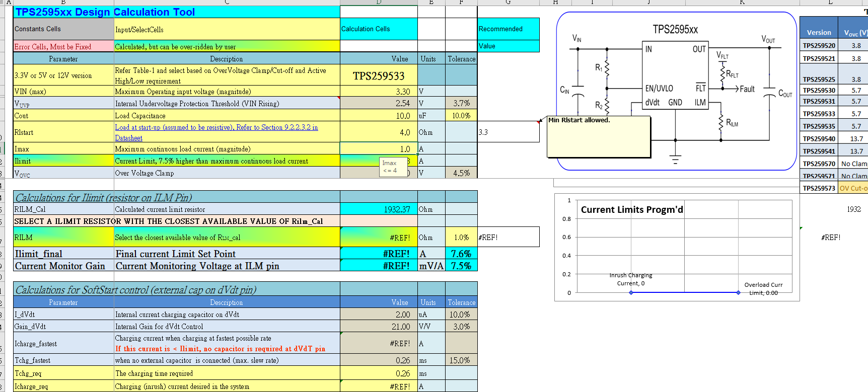Select the Tchg_fastest value 0.26
The height and width of the screenshot is (392, 868).
(379, 360)
